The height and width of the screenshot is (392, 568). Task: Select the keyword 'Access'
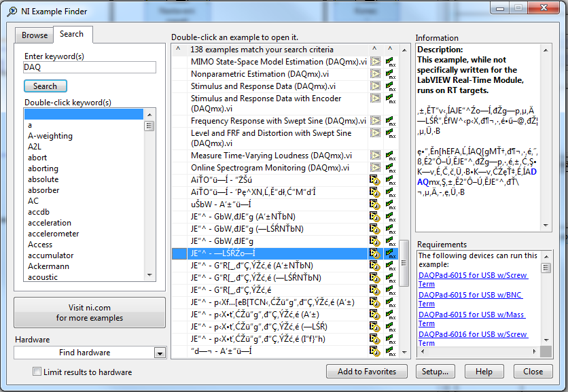40,245
